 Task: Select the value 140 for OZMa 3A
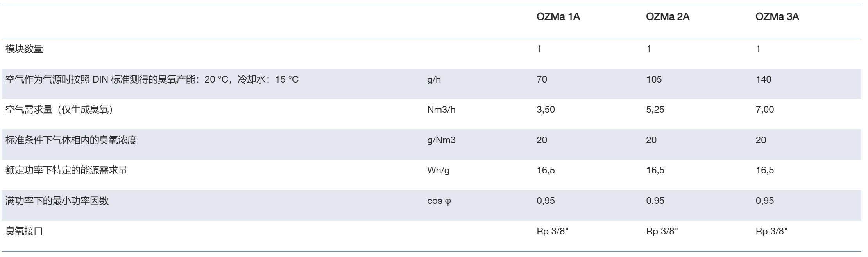pos(763,79)
